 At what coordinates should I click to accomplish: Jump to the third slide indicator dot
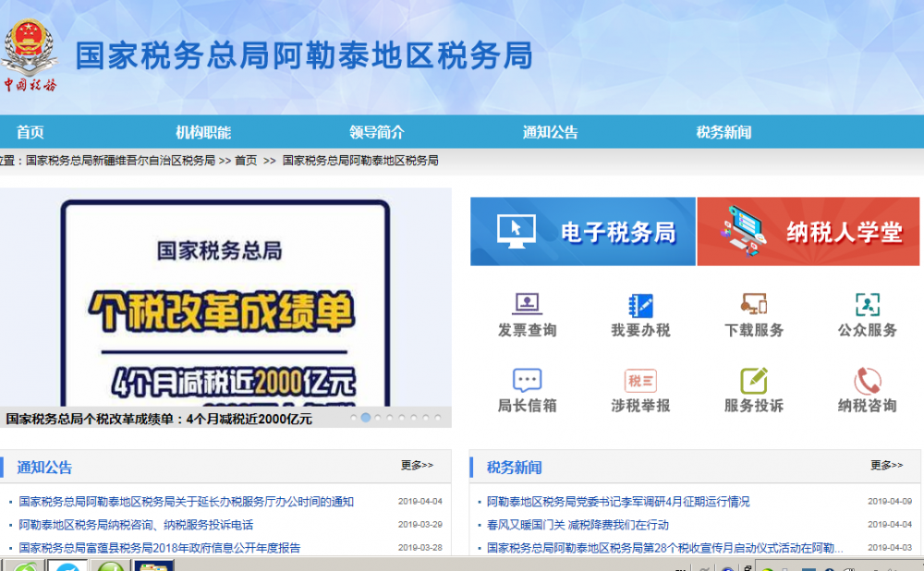point(378,417)
